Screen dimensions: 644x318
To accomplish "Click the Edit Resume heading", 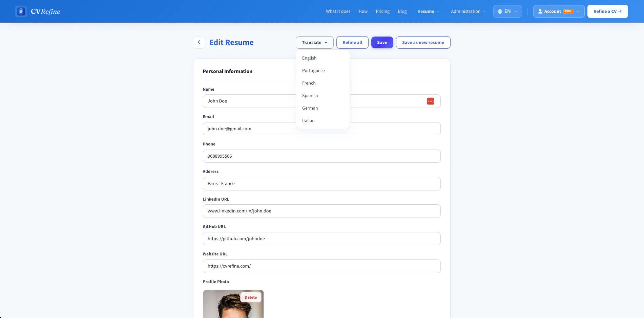I will point(231,43).
